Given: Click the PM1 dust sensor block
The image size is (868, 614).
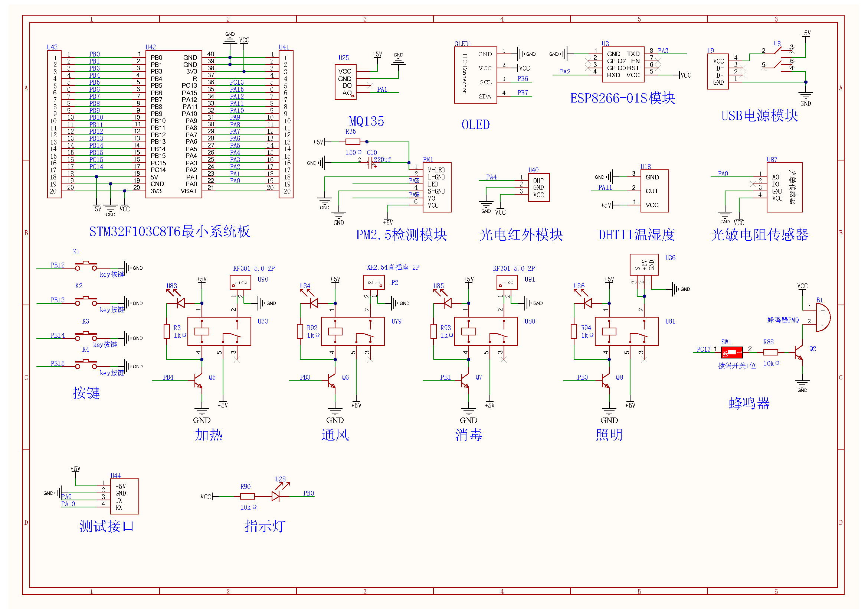Looking at the screenshot, I should click(x=437, y=188).
